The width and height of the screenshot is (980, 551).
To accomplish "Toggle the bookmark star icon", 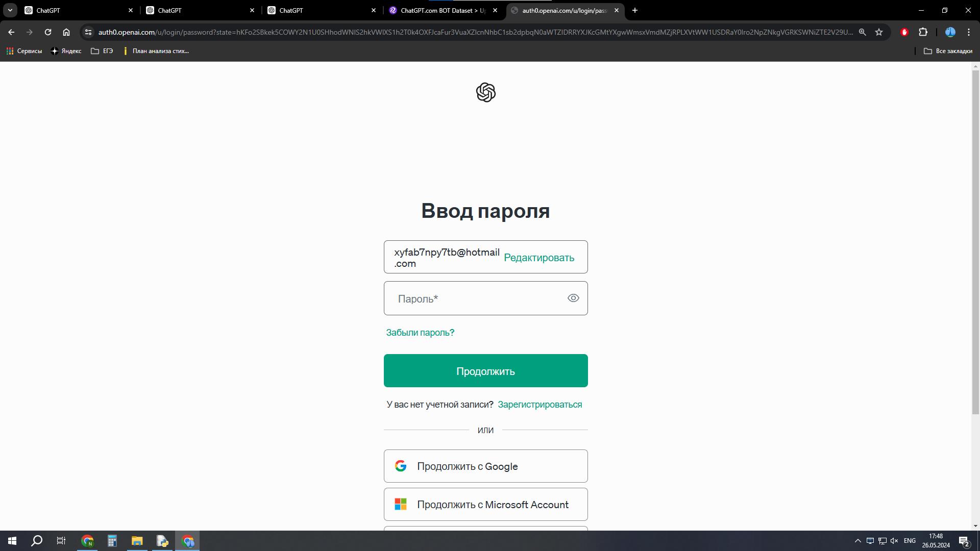I will coord(879,32).
